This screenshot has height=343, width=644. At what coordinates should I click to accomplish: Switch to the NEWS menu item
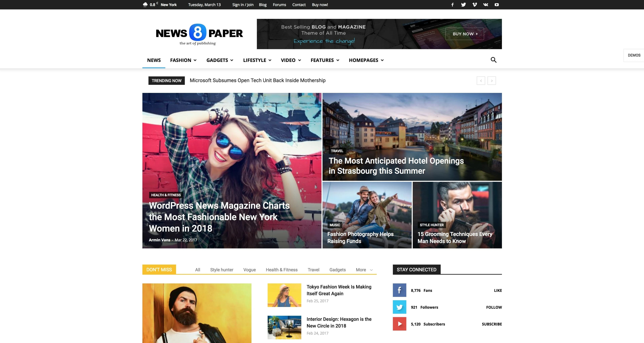pyautogui.click(x=154, y=60)
